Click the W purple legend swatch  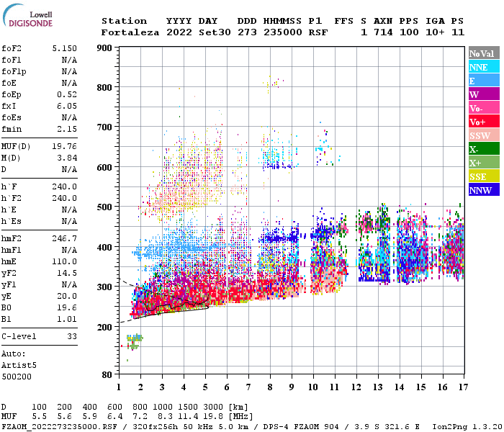[484, 94]
